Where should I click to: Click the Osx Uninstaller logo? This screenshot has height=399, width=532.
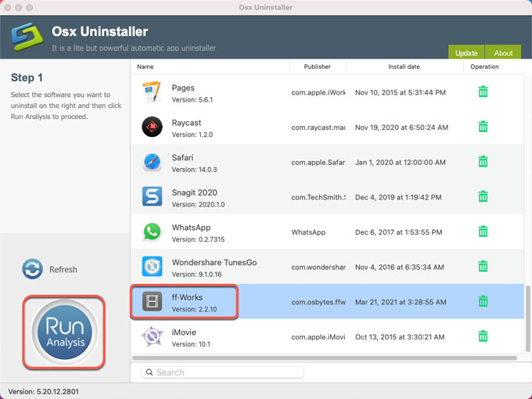click(27, 36)
